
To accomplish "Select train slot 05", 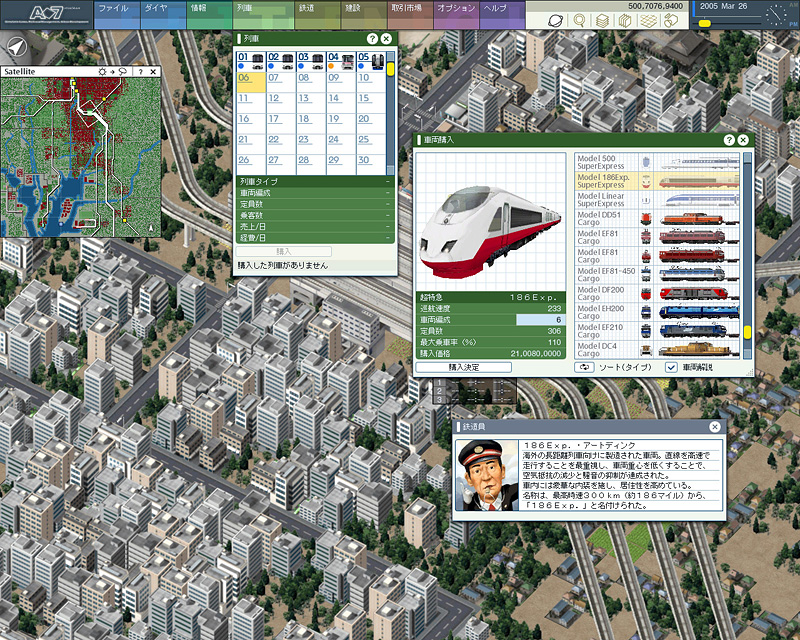I will [x=371, y=61].
